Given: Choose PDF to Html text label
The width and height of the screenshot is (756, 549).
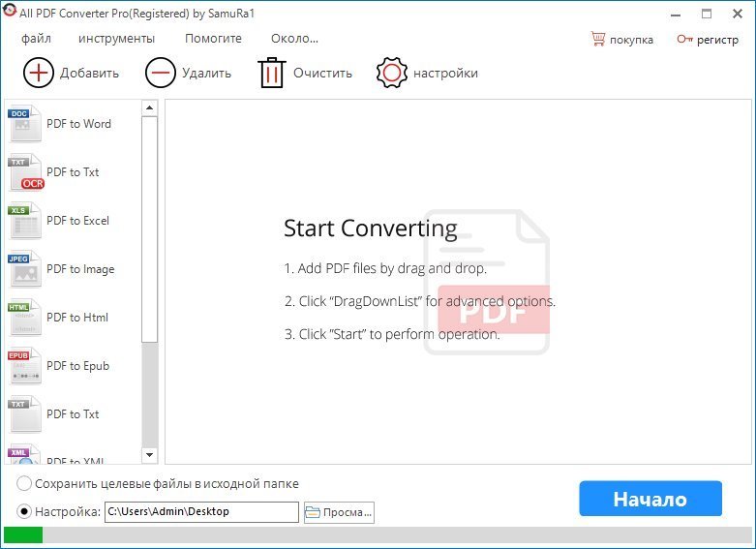Looking at the screenshot, I should [77, 318].
